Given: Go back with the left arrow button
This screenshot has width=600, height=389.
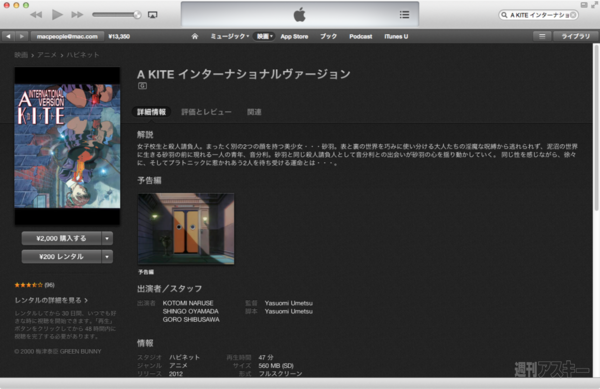Looking at the screenshot, I should pyautogui.click(x=8, y=36).
